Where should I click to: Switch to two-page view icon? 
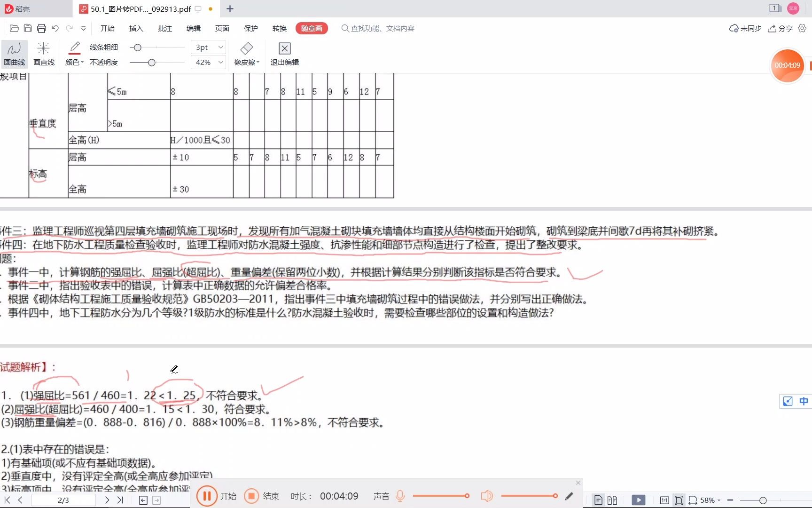(x=612, y=500)
